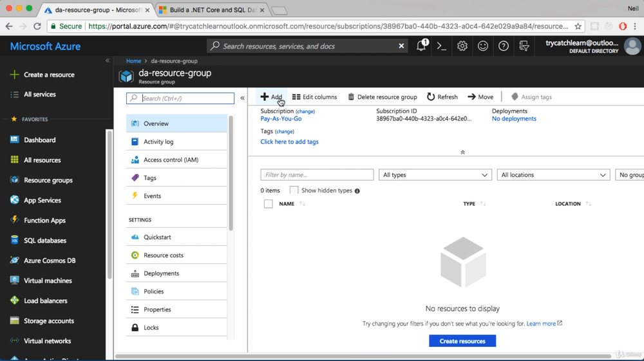This screenshot has width=644, height=361.
Task: Launch Cloud Shell from the top bar
Action: click(442, 46)
